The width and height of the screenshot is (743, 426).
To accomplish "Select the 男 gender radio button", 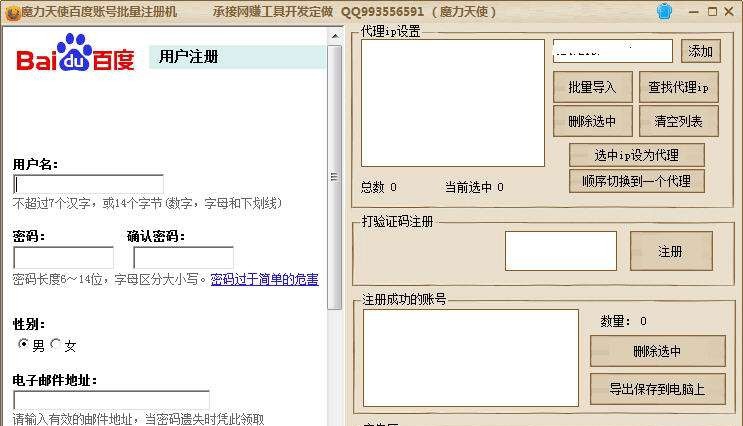I will coord(23,344).
